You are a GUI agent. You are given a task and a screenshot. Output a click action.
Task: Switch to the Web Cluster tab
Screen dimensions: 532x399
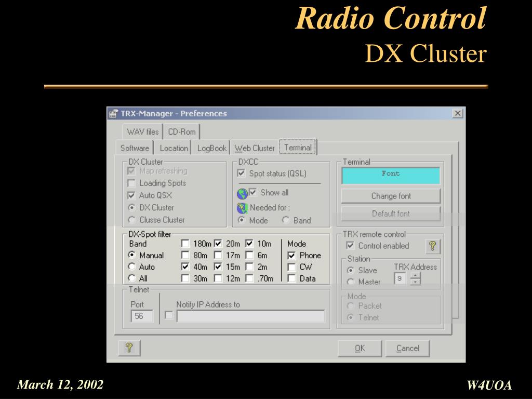click(x=255, y=148)
